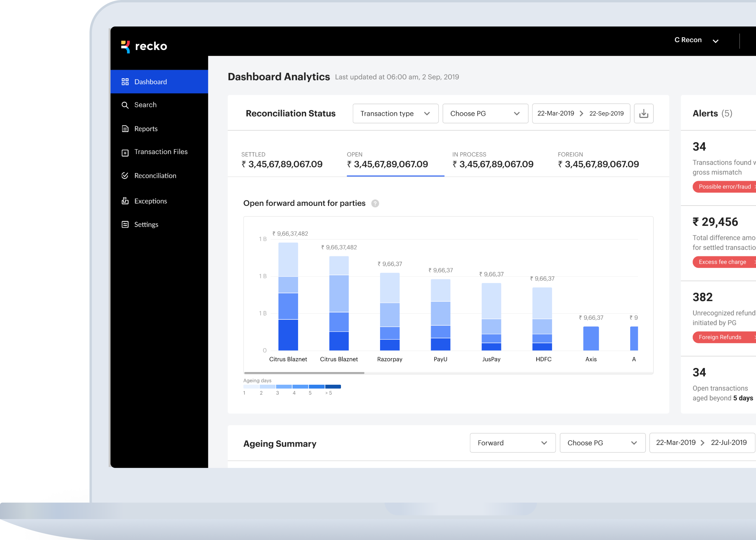The height and width of the screenshot is (540, 756).
Task: Select the SETTLED status tab
Action: point(282,160)
